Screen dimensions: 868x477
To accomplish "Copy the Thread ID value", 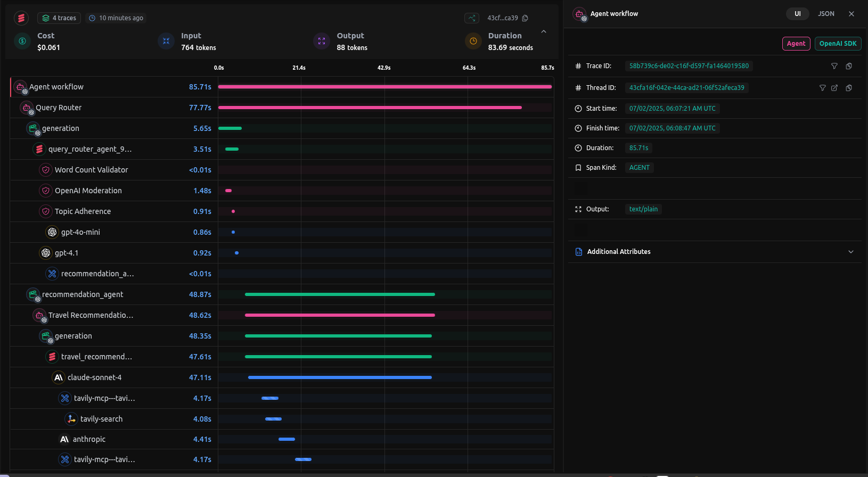I will click(849, 88).
